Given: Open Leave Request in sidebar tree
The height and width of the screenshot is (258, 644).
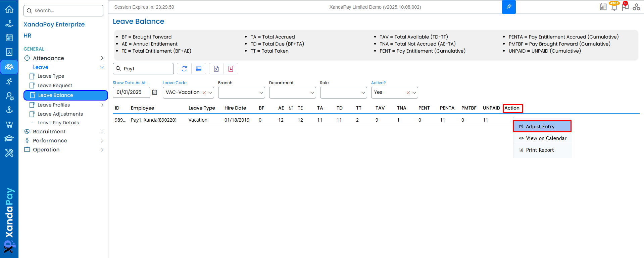Looking at the screenshot, I should point(55,85).
